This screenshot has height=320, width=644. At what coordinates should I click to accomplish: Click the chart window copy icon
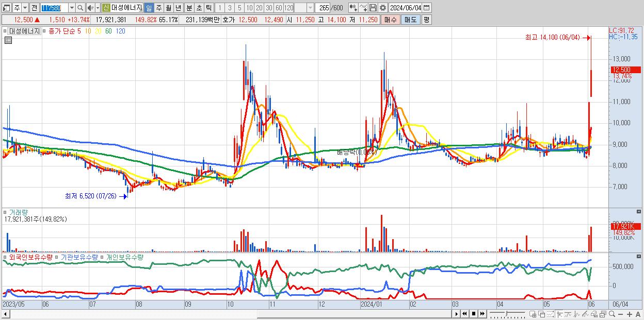click(603, 314)
